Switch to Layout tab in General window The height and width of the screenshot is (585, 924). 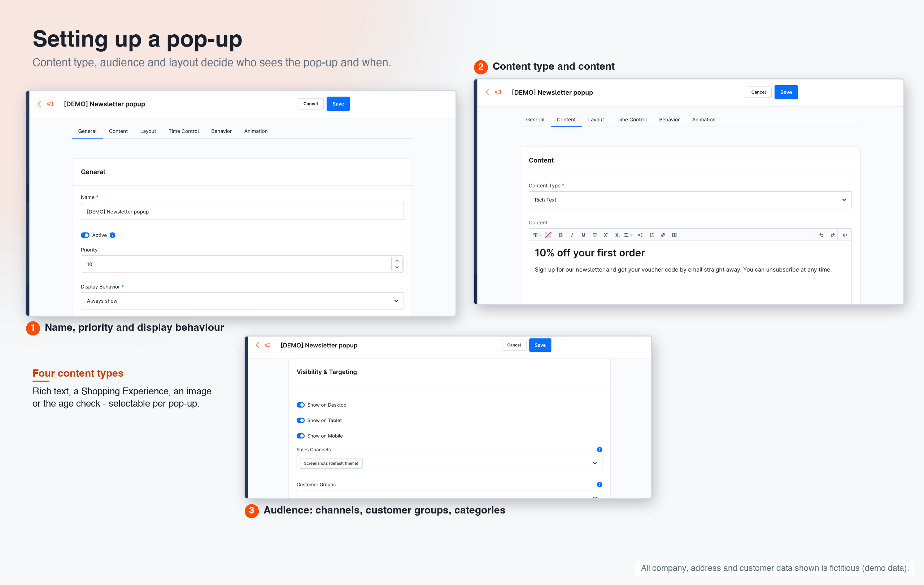click(x=148, y=131)
